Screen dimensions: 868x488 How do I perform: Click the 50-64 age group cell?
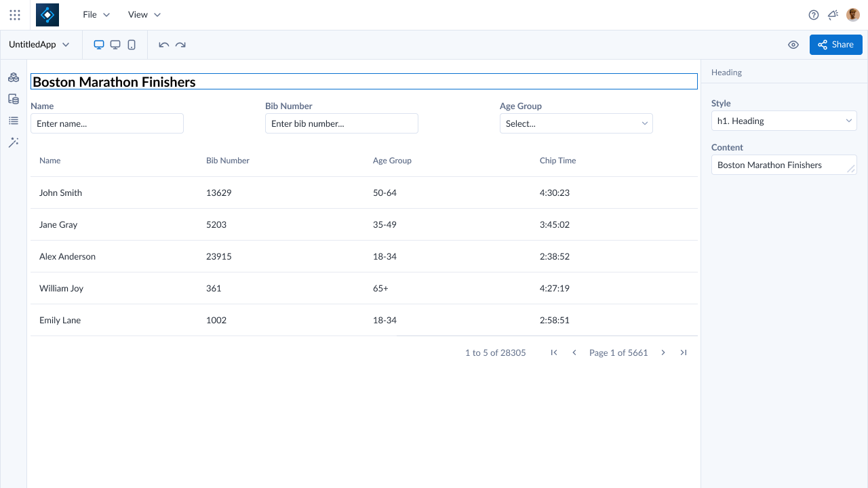[x=384, y=192]
